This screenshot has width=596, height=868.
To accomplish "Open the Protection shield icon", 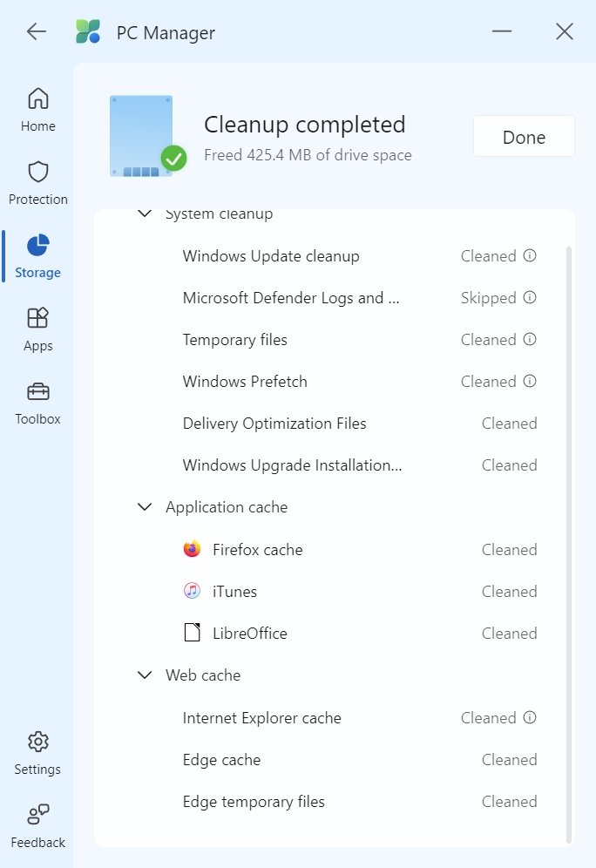I will [38, 172].
